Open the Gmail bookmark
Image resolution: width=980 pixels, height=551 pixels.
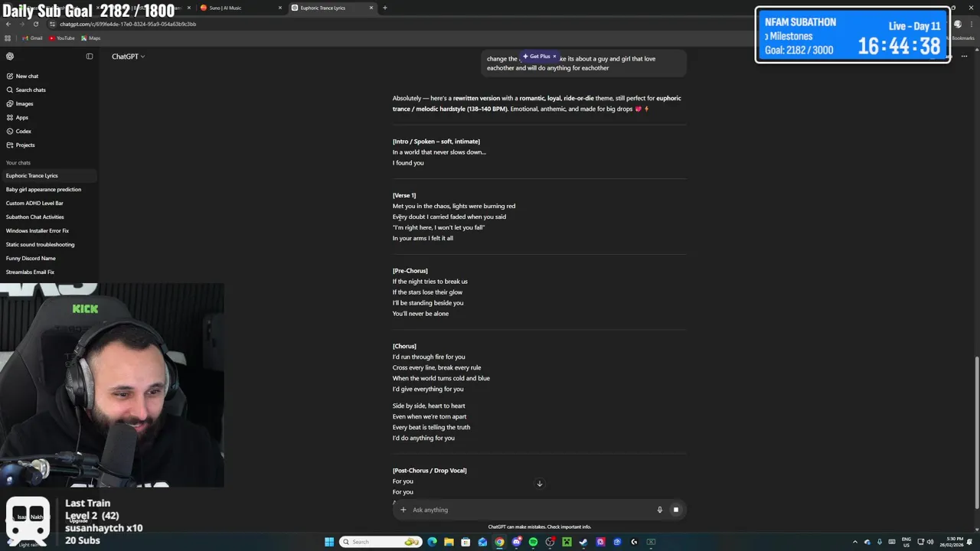pyautogui.click(x=32, y=37)
